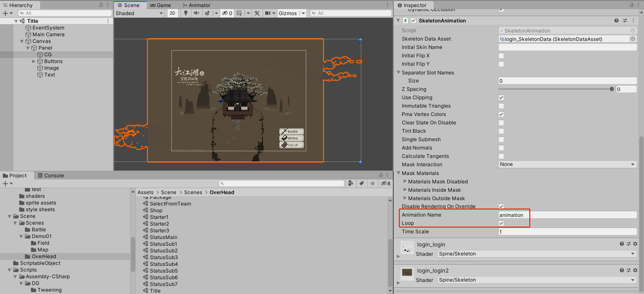The height and width of the screenshot is (294, 644).
Task: Click Time Scale input field
Action: click(x=568, y=232)
